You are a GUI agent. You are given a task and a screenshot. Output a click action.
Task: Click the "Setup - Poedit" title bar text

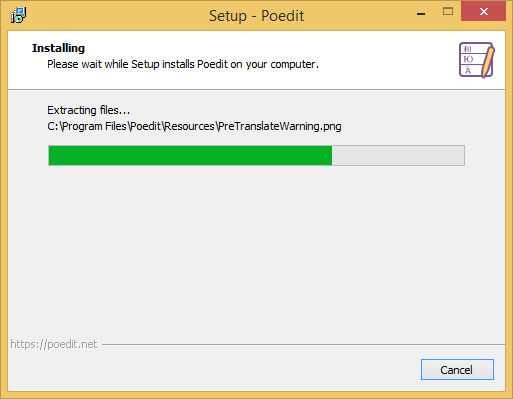256,16
